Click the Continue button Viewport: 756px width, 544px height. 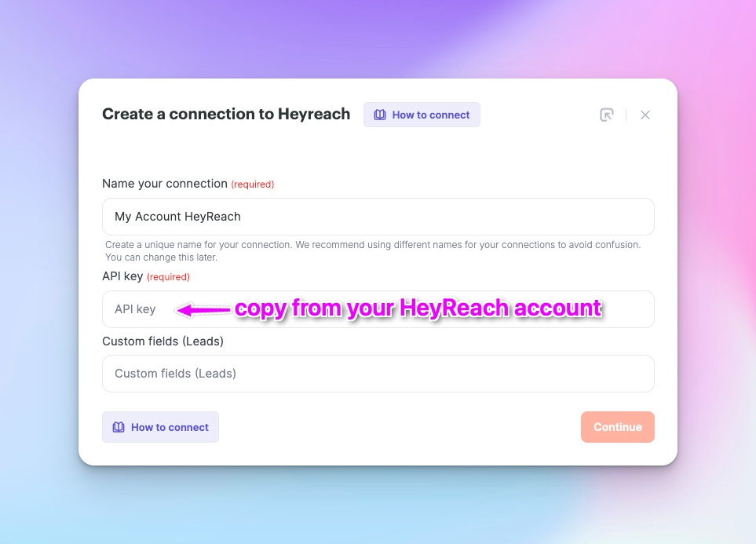618,427
